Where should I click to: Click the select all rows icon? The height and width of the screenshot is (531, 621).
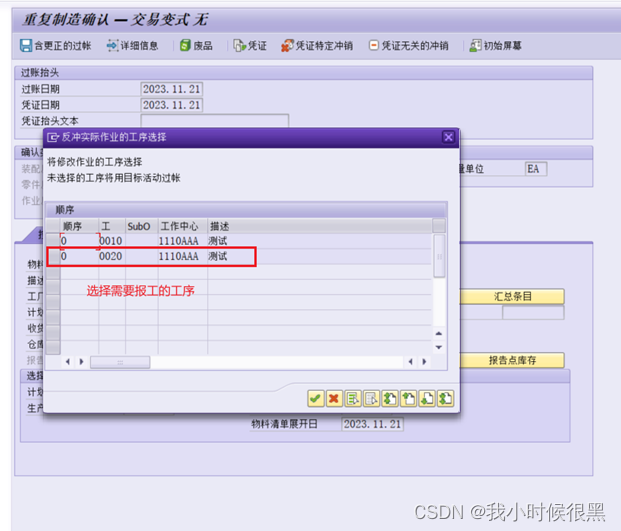coord(353,398)
